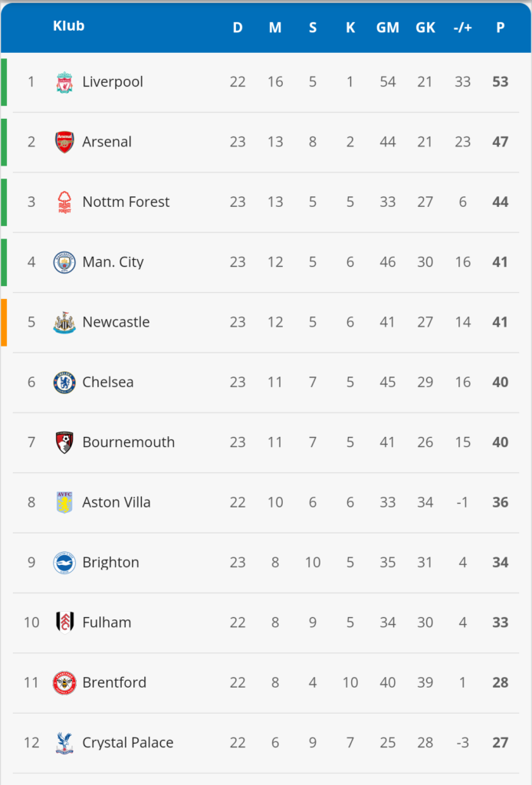The image size is (532, 785).
Task: Open the Crystal Palace team name
Action: pyautogui.click(x=127, y=742)
